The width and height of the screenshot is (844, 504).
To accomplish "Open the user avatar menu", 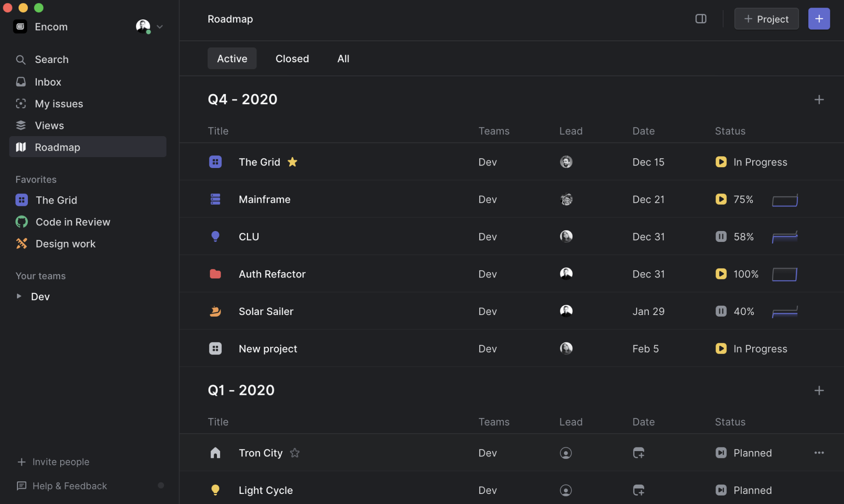I will (x=143, y=26).
